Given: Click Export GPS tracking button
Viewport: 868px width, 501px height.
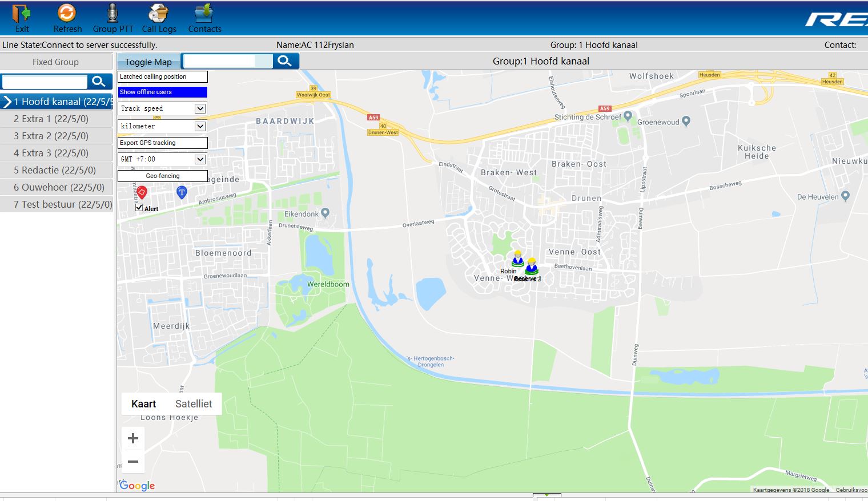Looking at the screenshot, I should [163, 143].
